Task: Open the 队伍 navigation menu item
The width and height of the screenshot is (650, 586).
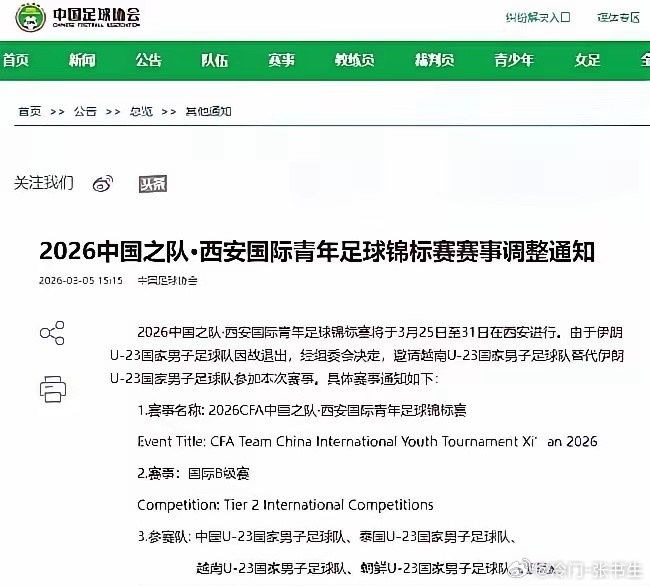Action: click(x=215, y=61)
